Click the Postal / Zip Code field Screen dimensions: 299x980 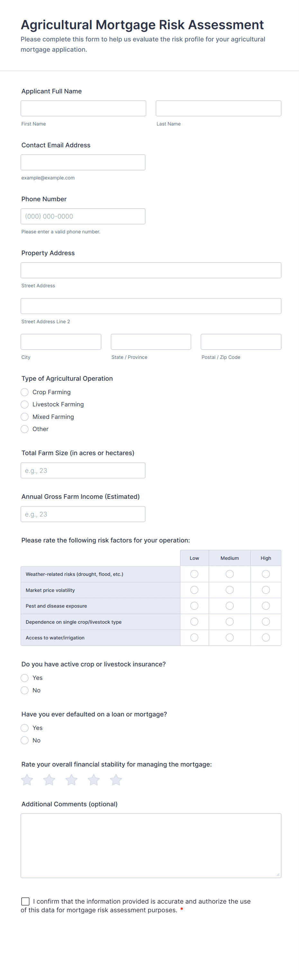(x=241, y=342)
